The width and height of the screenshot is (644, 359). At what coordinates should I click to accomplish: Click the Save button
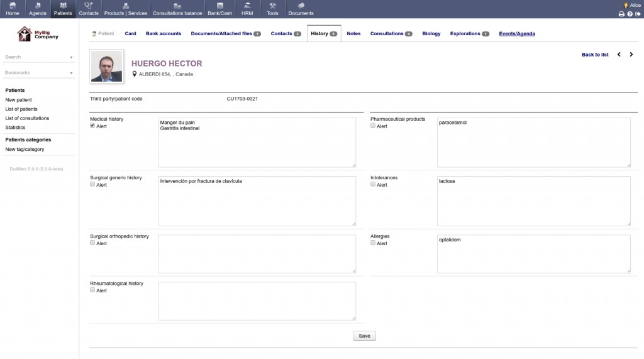(364, 336)
